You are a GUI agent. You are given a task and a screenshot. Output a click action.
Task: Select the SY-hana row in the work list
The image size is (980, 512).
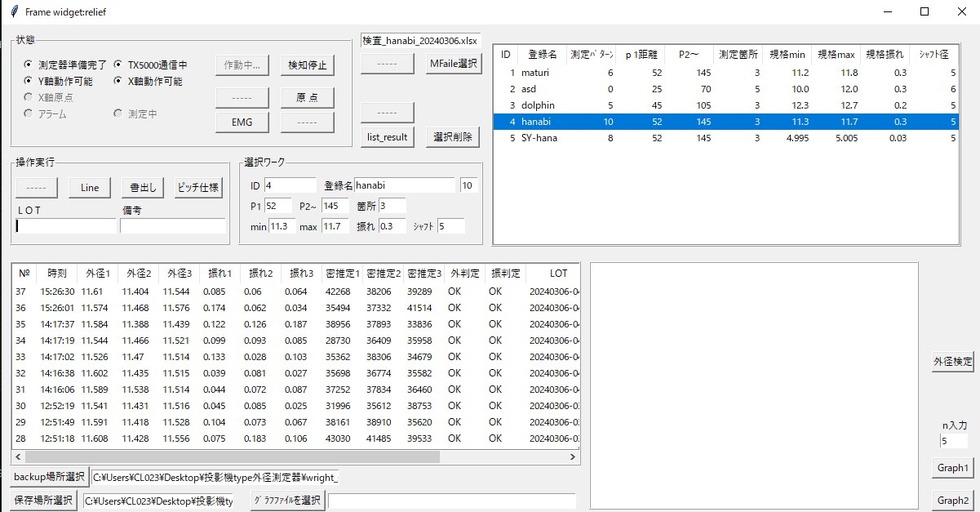coord(726,138)
